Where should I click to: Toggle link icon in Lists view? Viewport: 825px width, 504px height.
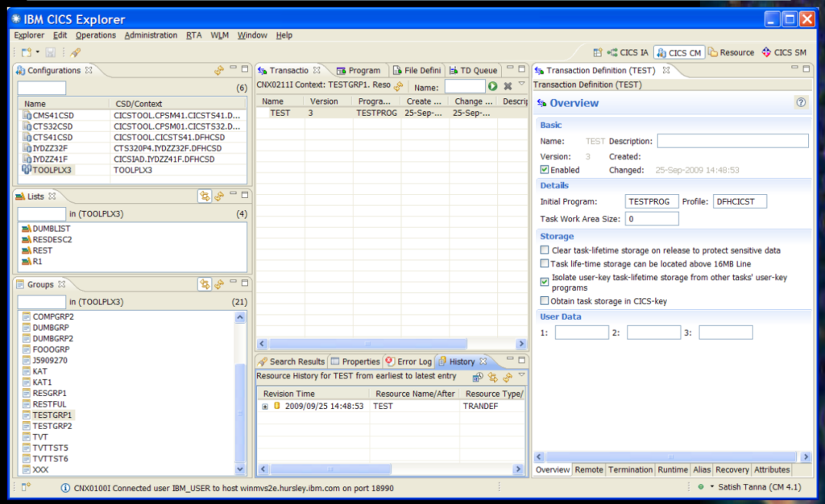click(x=205, y=196)
